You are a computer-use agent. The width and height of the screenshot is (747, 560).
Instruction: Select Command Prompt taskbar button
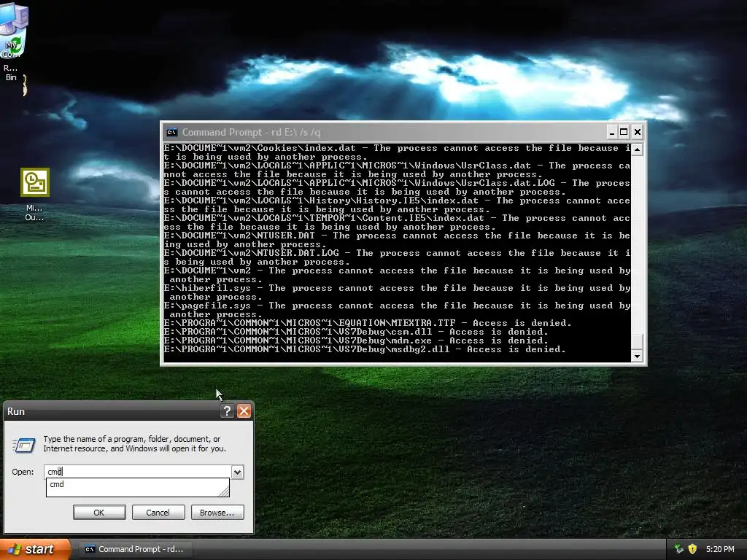tap(134, 549)
